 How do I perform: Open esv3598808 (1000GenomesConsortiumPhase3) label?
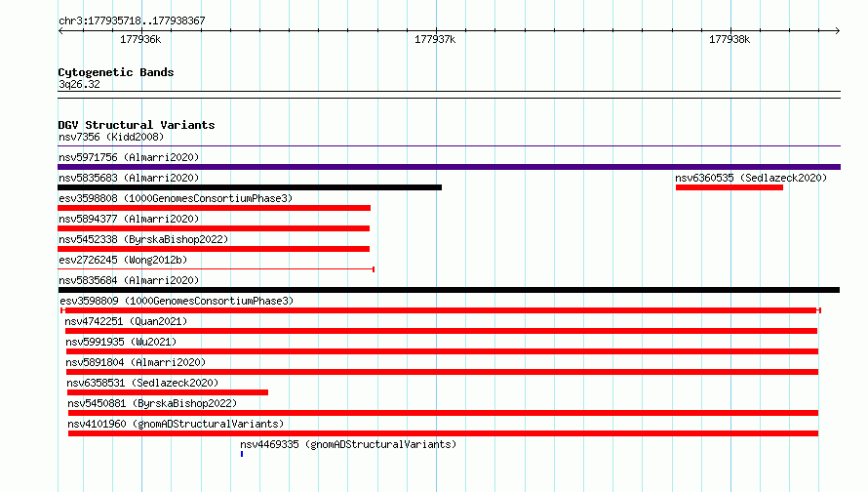[176, 198]
